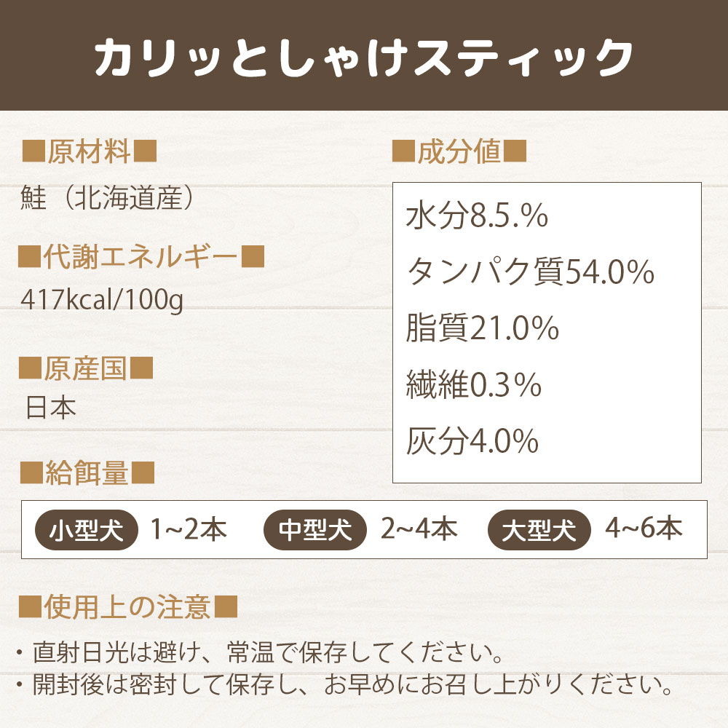The width and height of the screenshot is (728, 728).
Task: Click the 鮭（北海道産）ingredient text
Action: click(x=107, y=198)
